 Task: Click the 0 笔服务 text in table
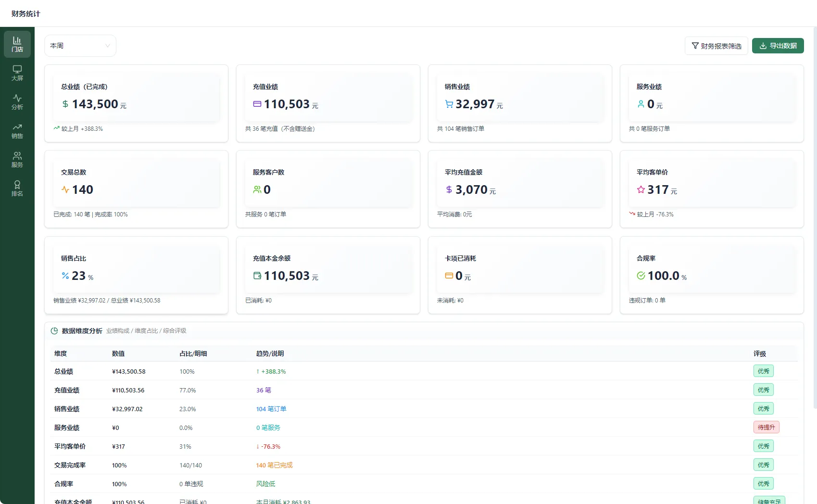point(268,428)
